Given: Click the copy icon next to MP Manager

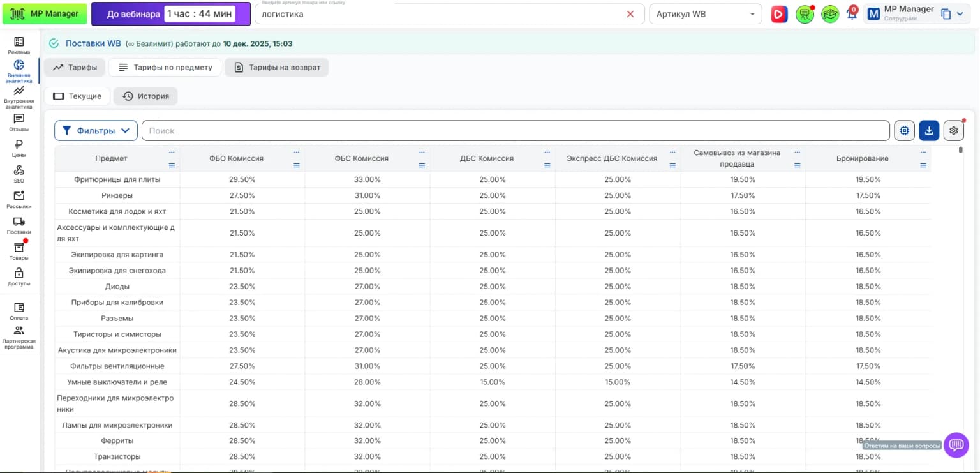Looking at the screenshot, I should [946, 14].
